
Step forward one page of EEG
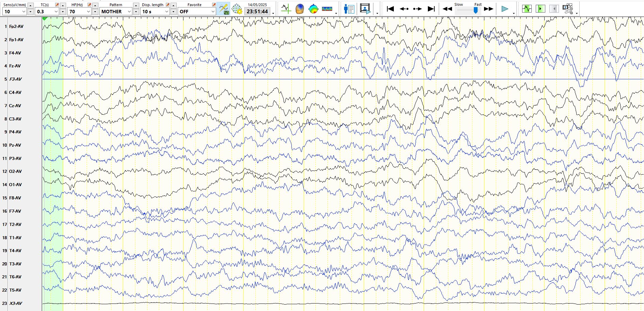coord(417,9)
